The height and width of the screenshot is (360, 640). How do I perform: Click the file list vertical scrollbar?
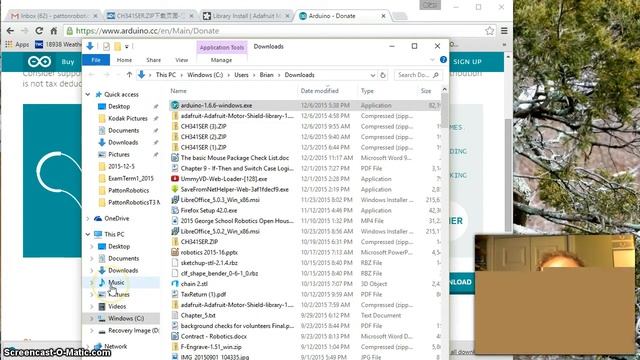(444, 110)
